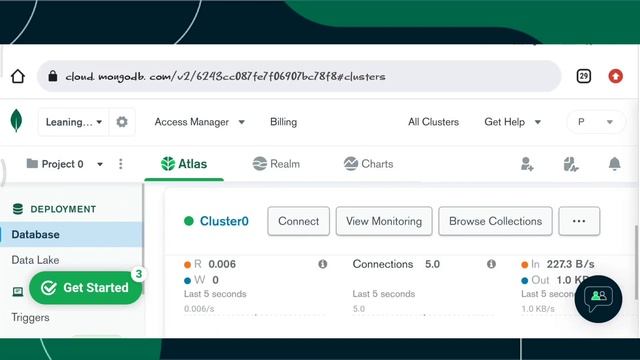The width and height of the screenshot is (640, 360).
Task: Click the Deployment database stack icon
Action: click(18, 209)
